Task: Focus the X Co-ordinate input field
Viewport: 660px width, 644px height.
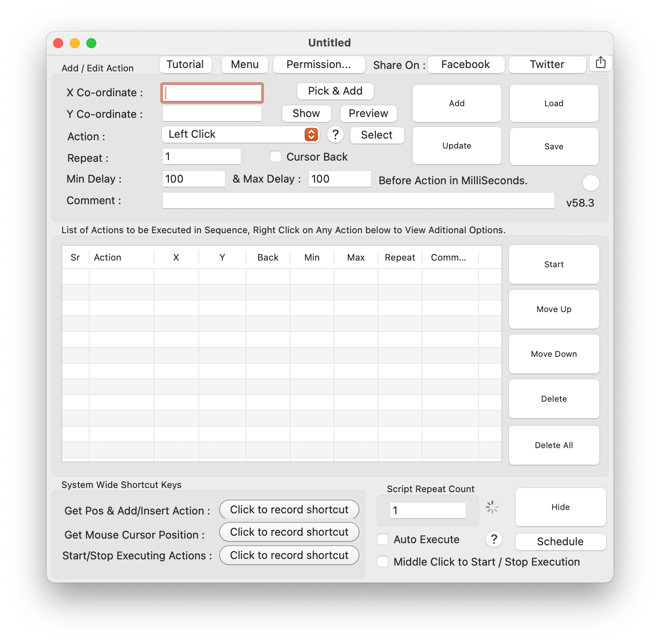Action: [212, 93]
